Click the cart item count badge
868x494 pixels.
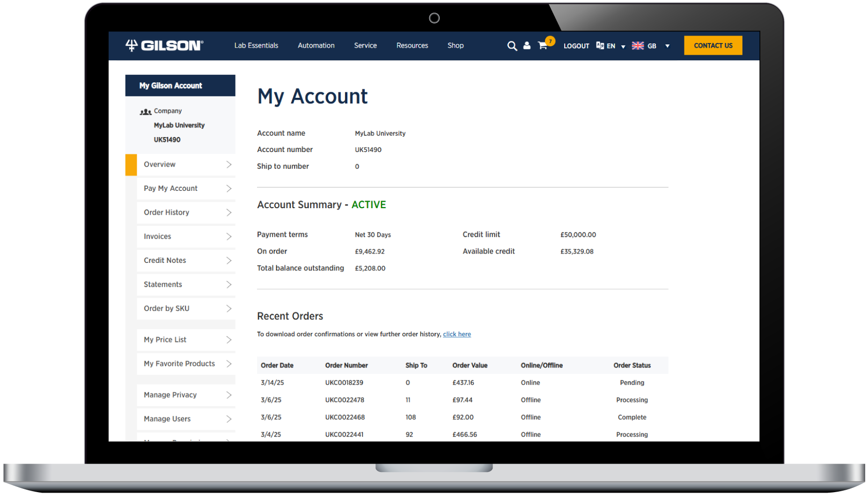coord(550,41)
